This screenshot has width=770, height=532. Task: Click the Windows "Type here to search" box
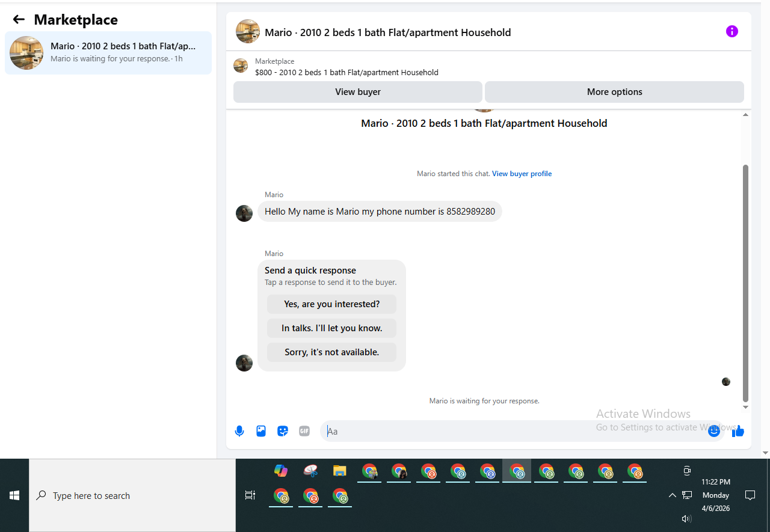tap(132, 495)
